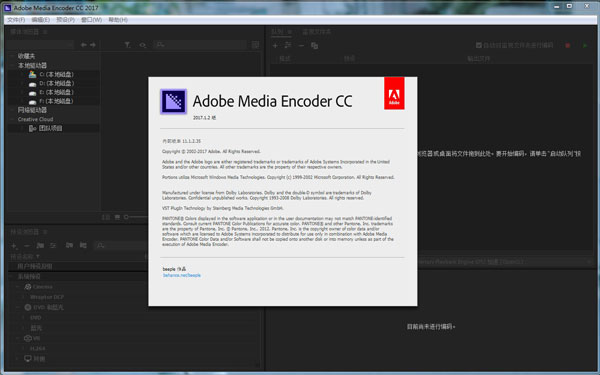Click the Media Encoder app icon in dialog
The height and width of the screenshot is (375, 600).
point(173,101)
